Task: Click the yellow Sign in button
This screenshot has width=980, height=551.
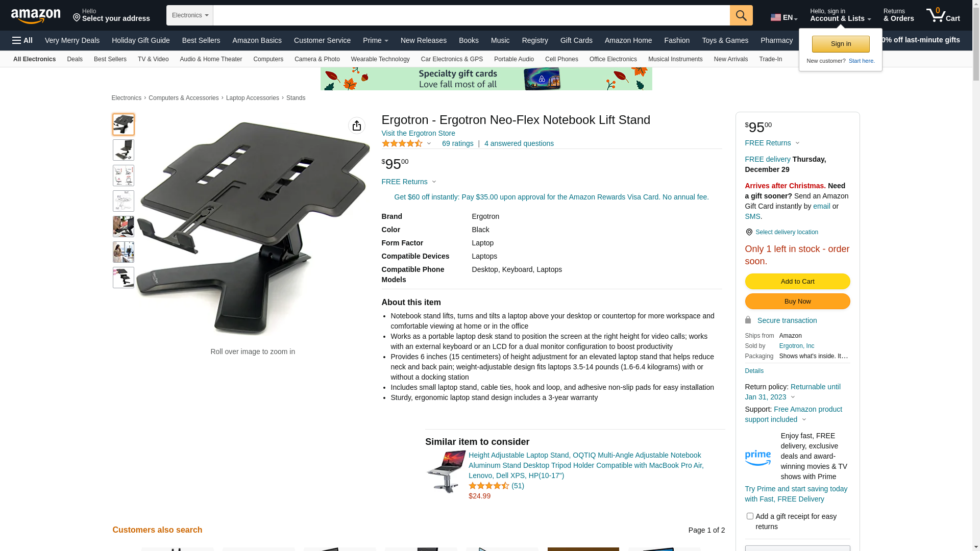Action: tap(841, 44)
